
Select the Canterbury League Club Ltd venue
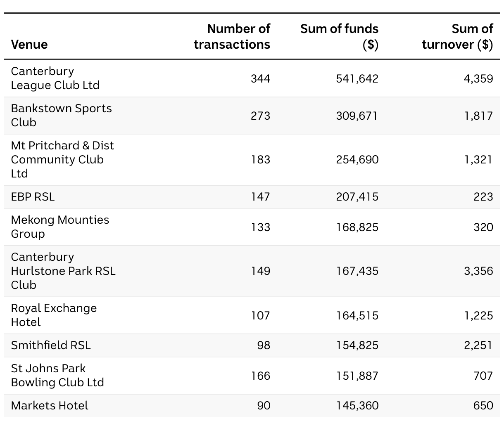tap(55, 78)
